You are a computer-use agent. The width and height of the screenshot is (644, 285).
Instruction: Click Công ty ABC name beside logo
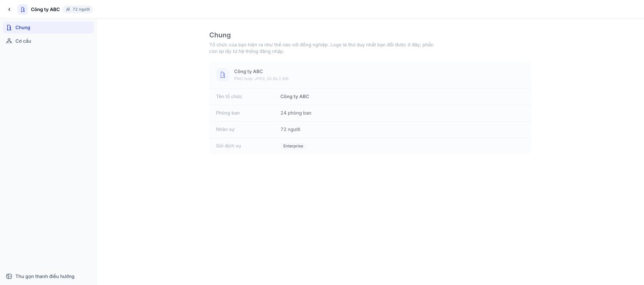[x=248, y=71]
